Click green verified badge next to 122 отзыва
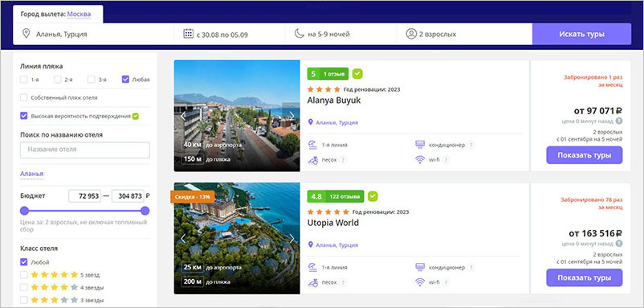 click(373, 196)
